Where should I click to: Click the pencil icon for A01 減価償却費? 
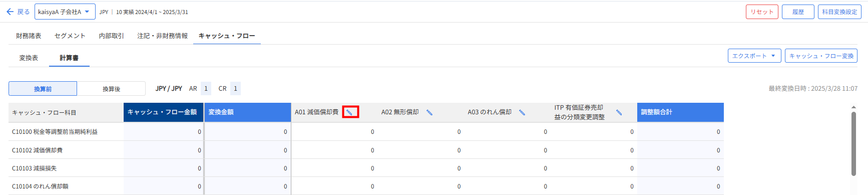(350, 112)
